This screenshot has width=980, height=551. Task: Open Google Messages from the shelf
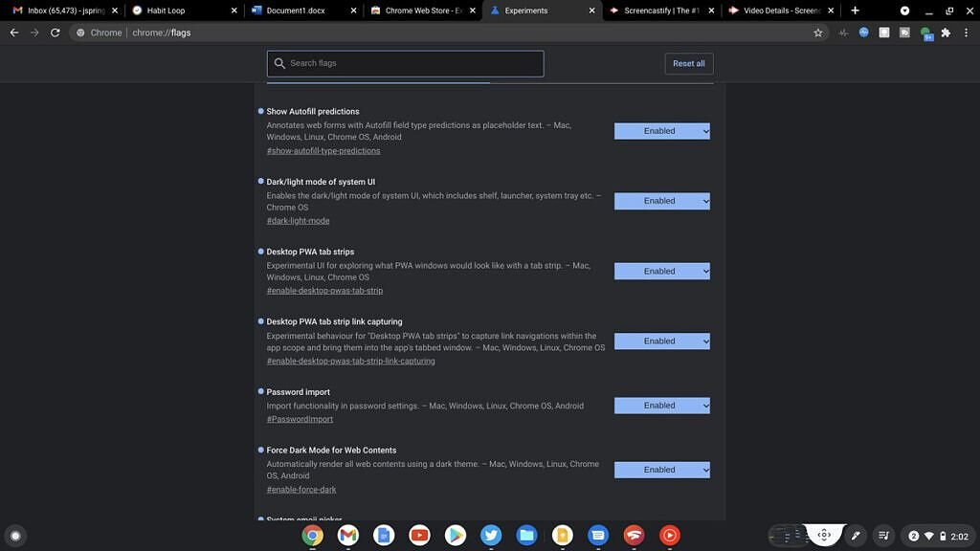pyautogui.click(x=597, y=535)
